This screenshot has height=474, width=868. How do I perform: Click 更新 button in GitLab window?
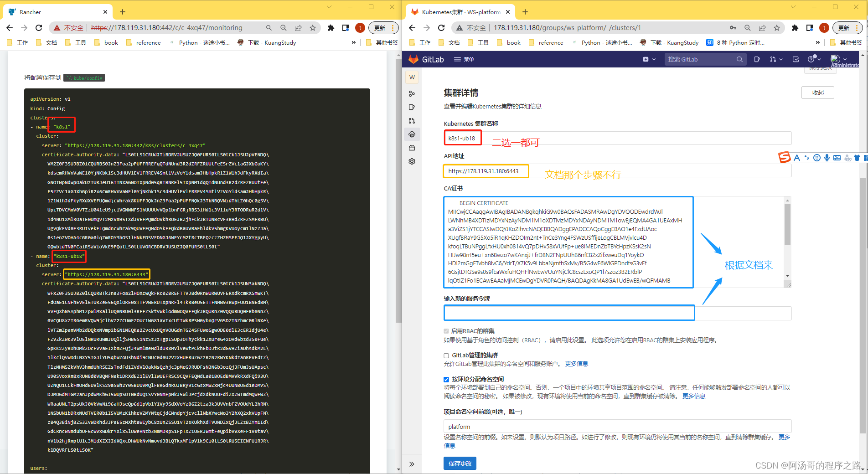click(x=847, y=28)
